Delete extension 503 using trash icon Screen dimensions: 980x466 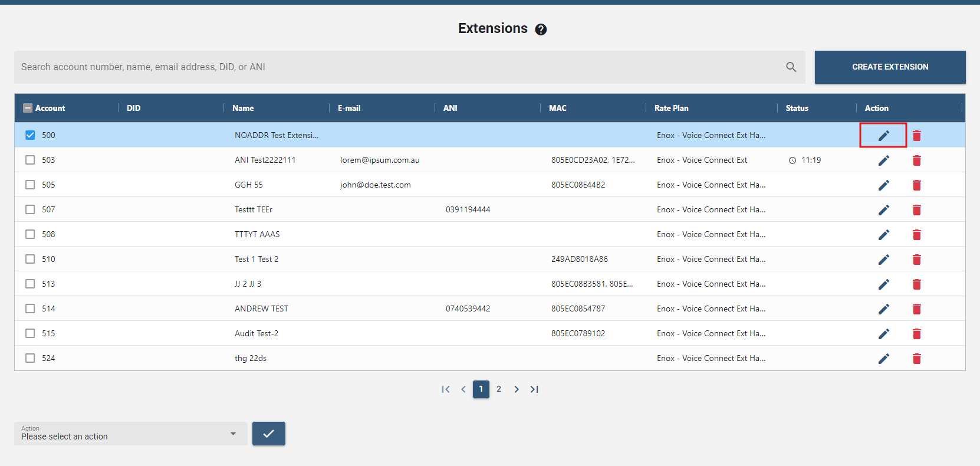[916, 160]
